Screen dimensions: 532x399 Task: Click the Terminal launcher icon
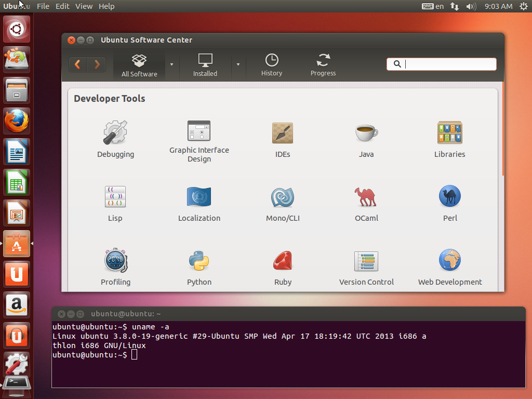coord(17,386)
